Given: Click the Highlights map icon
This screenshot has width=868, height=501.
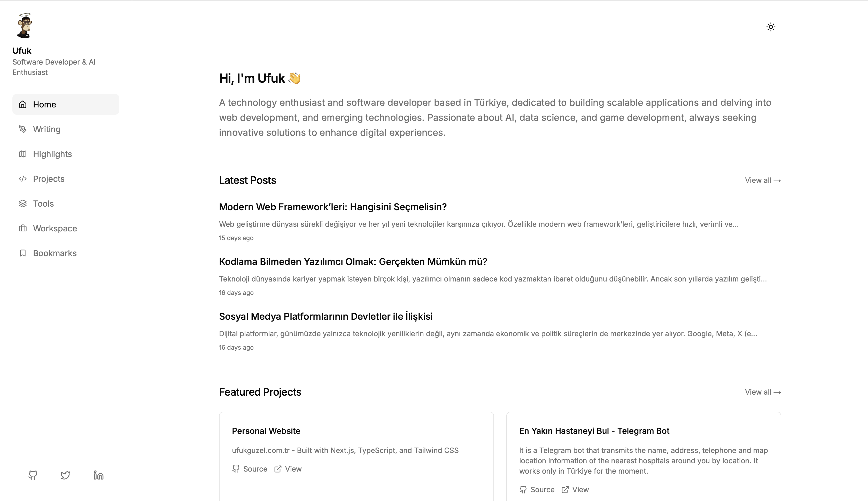Looking at the screenshot, I should coord(23,154).
